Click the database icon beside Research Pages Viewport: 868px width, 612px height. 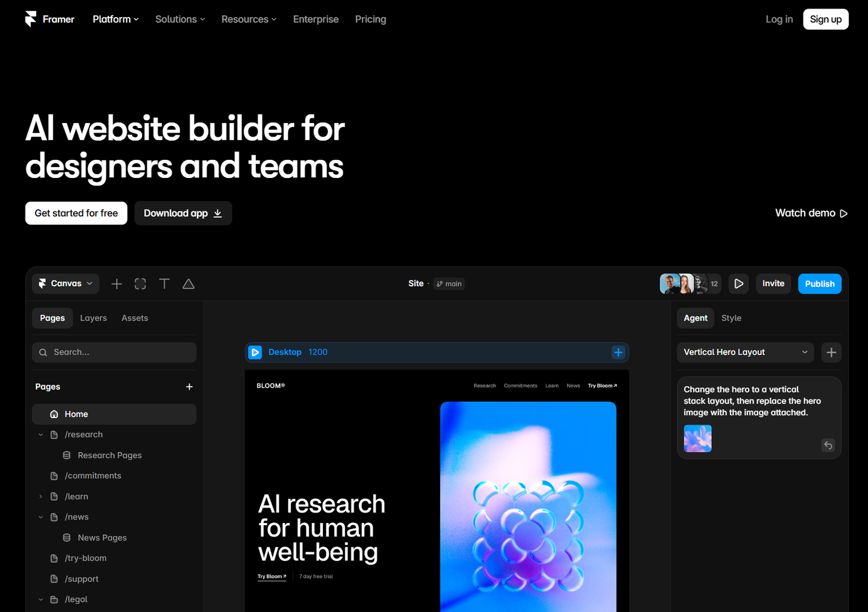coord(67,456)
